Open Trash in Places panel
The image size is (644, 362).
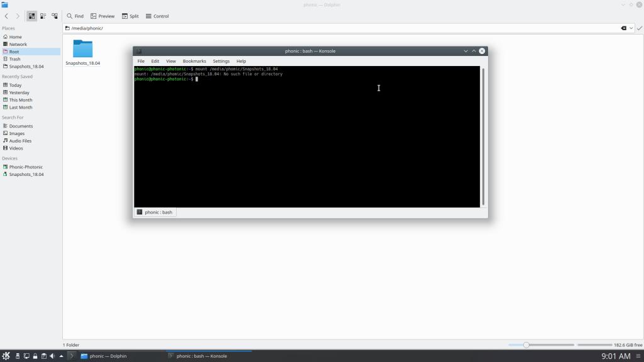(14, 59)
